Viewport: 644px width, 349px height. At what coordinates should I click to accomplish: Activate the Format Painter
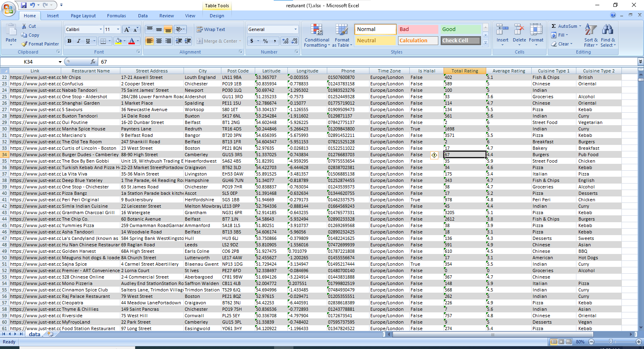point(40,44)
